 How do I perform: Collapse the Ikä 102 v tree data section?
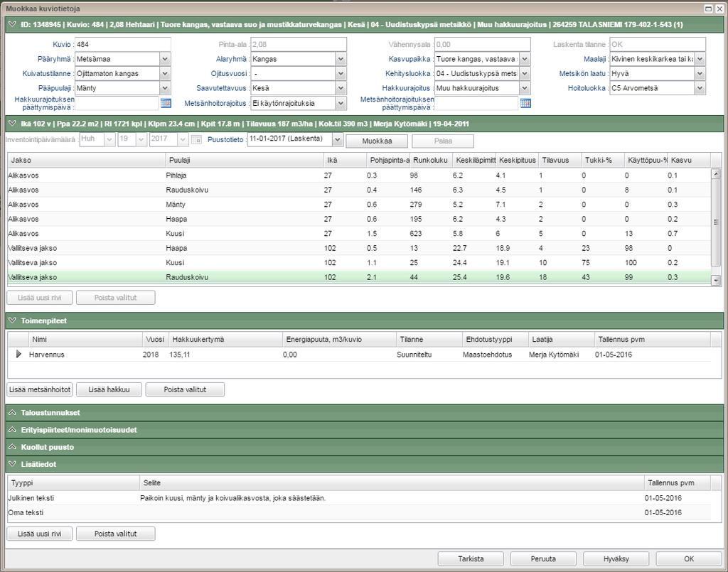13,124
